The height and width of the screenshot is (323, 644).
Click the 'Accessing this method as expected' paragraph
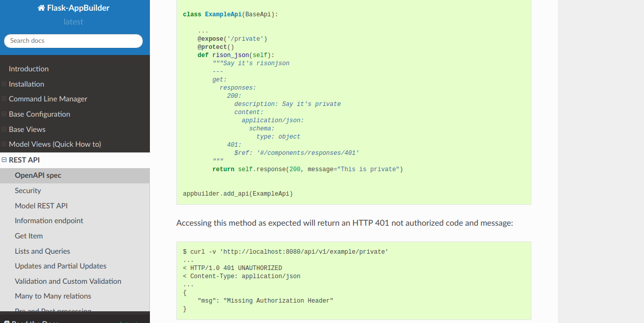pyautogui.click(x=345, y=223)
